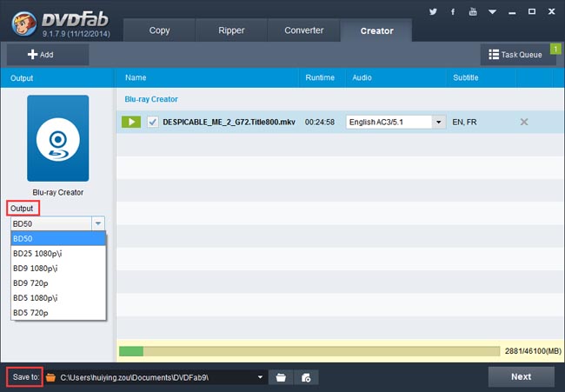Open the DVDFab Facebook link icon
Screen dimensions: 565x392
click(x=453, y=12)
